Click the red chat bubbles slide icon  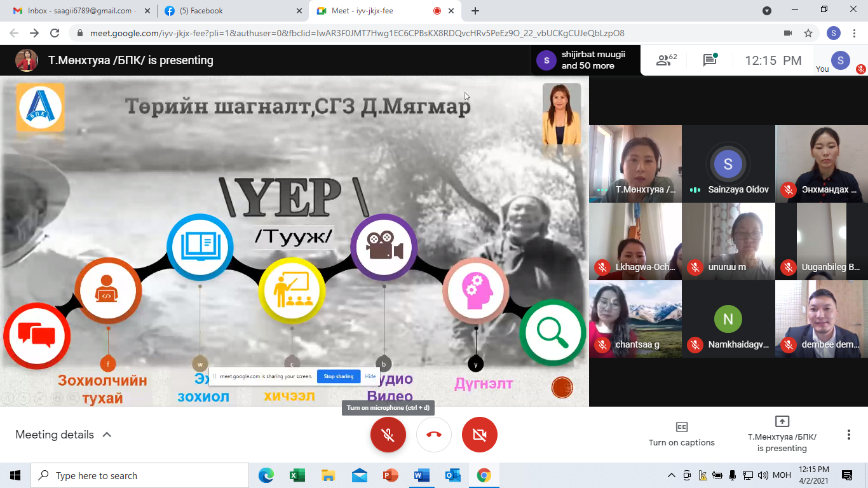[37, 336]
